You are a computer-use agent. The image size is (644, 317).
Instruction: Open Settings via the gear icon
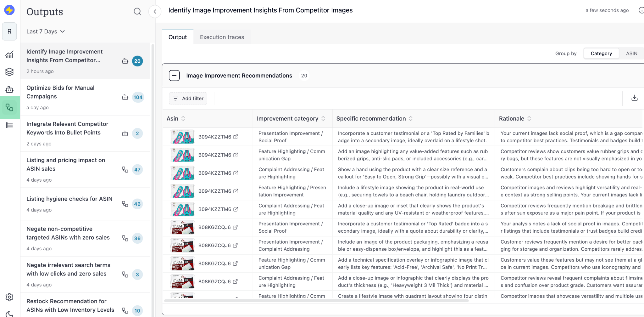(x=9, y=297)
